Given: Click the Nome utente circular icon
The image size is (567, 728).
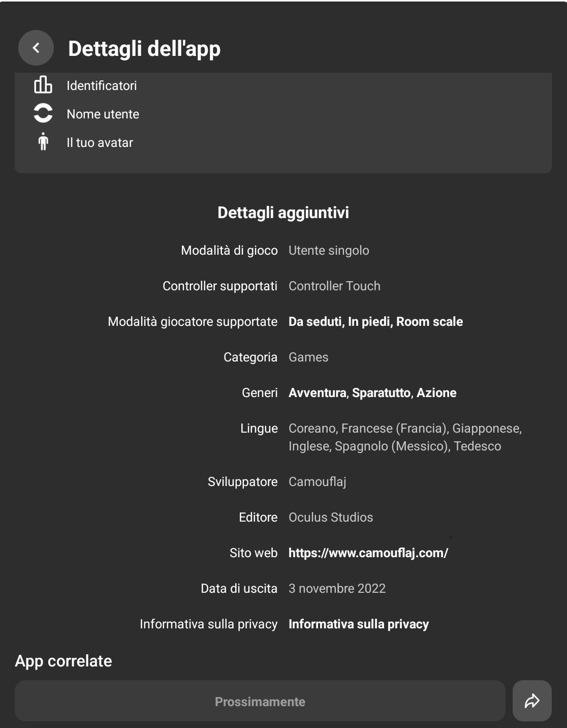Looking at the screenshot, I should point(43,113).
